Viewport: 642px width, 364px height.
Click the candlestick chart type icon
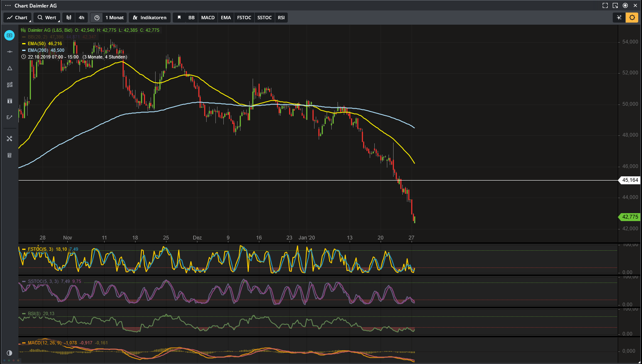click(x=69, y=18)
